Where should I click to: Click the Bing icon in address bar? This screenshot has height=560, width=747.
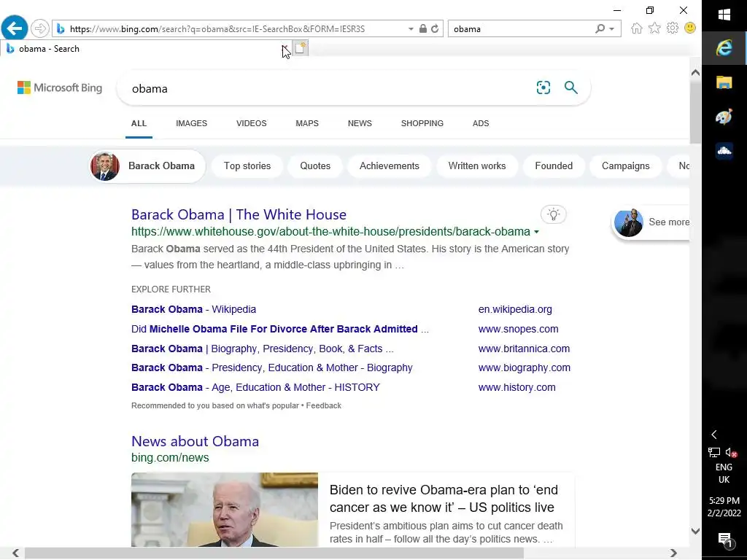pos(61,29)
